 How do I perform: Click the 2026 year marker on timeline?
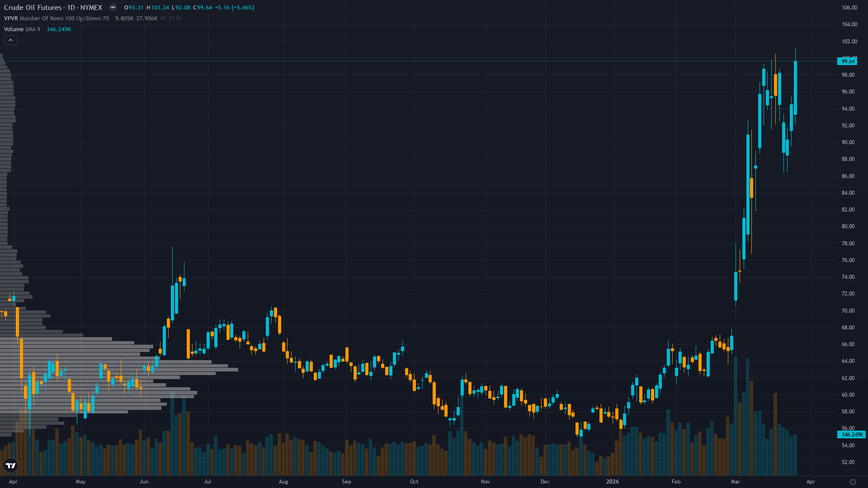[x=613, y=482]
